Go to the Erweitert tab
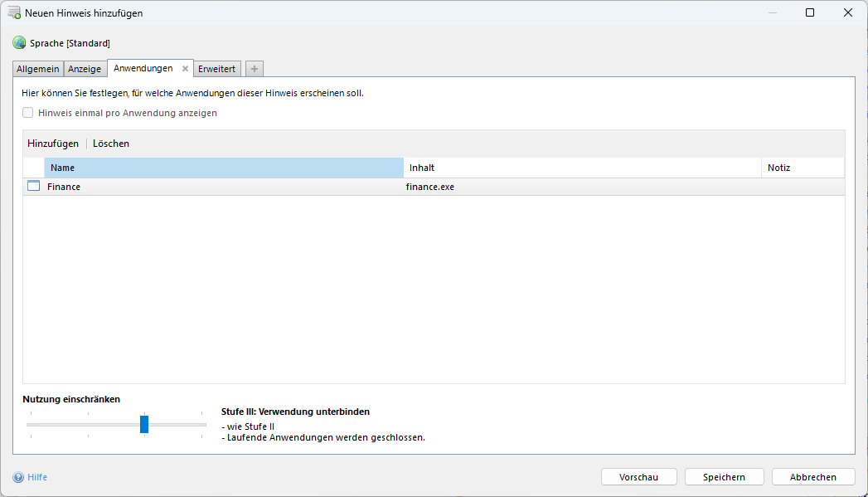 coord(217,69)
